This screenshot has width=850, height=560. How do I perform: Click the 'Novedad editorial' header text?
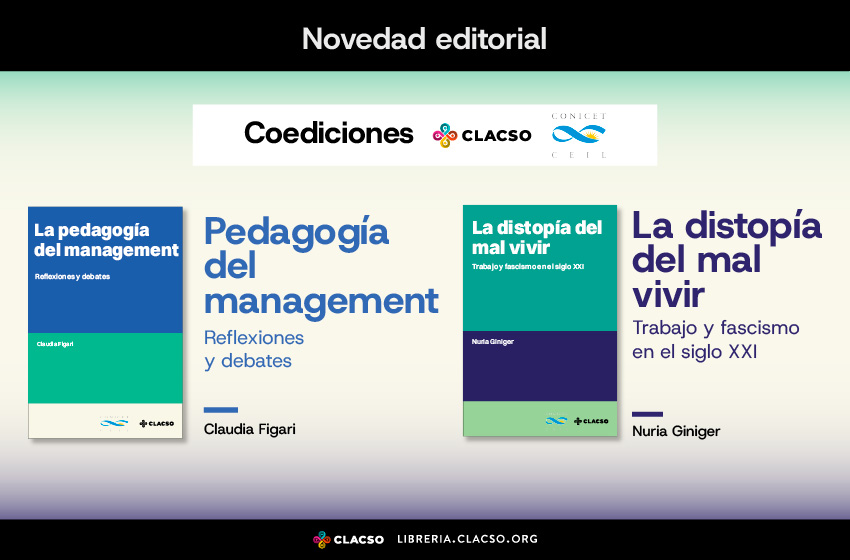pos(424,38)
